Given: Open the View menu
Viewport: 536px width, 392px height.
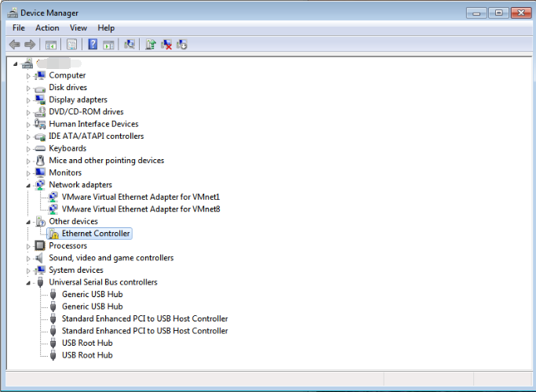Looking at the screenshot, I should click(x=78, y=28).
